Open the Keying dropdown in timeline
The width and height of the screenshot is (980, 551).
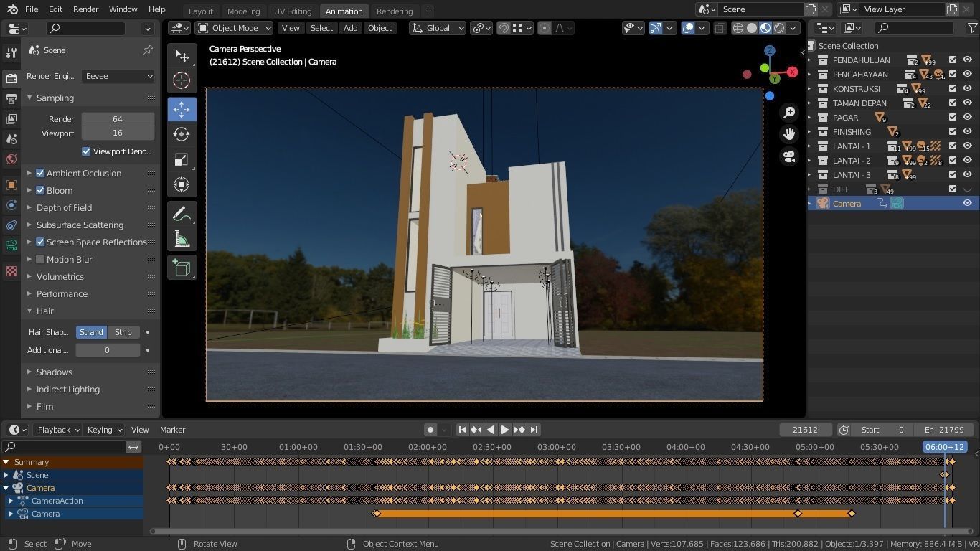(x=104, y=430)
